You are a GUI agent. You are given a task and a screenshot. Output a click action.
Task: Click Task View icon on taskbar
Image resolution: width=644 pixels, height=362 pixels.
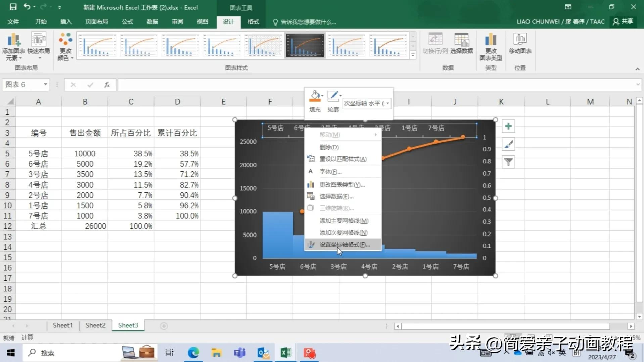coord(169,353)
